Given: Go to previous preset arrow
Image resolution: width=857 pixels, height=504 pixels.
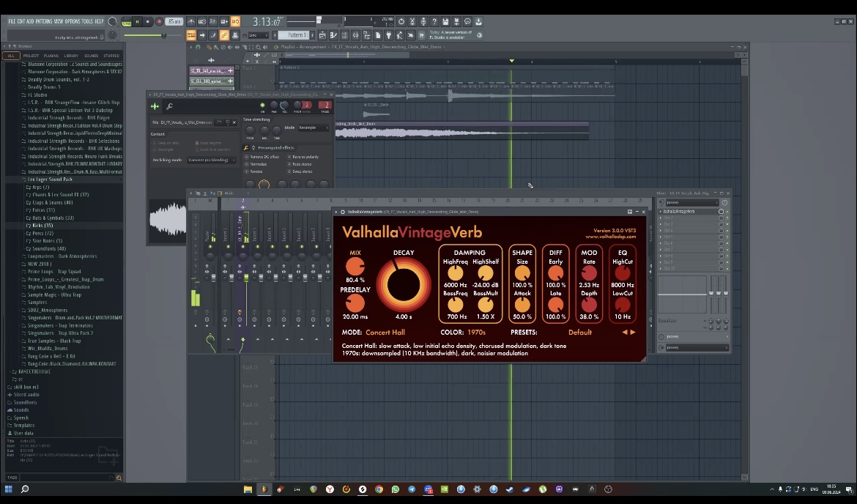Looking at the screenshot, I should pos(625,333).
